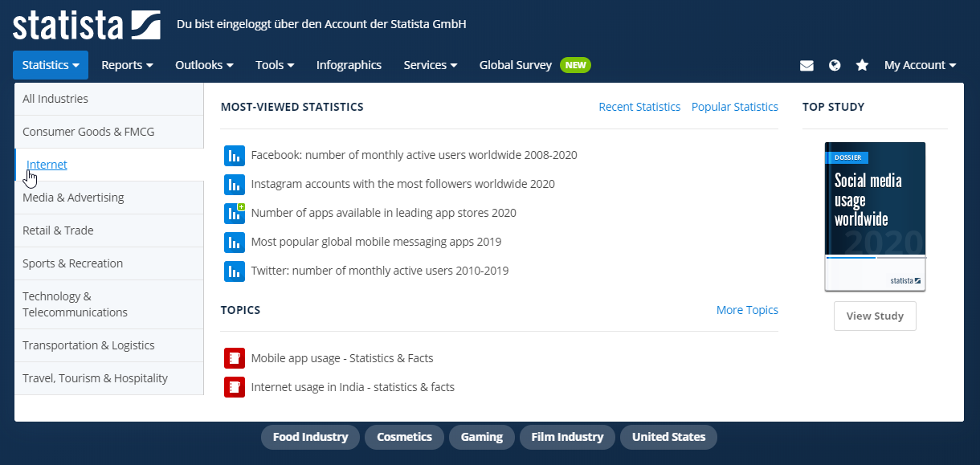
Task: Open Instagram most followers accounts statistic
Action: tap(402, 184)
